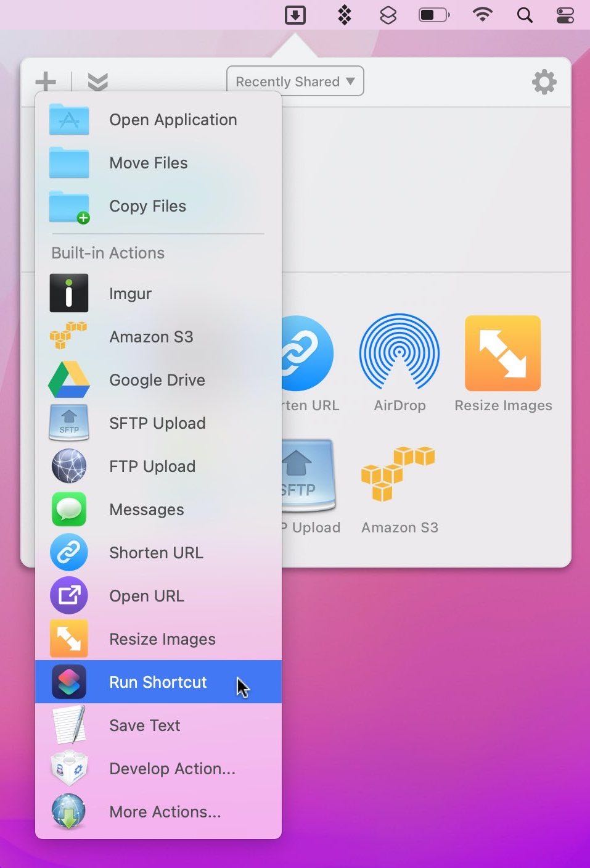Open Control Center in the menu bar
This screenshot has height=868, width=590.
pos(565,15)
